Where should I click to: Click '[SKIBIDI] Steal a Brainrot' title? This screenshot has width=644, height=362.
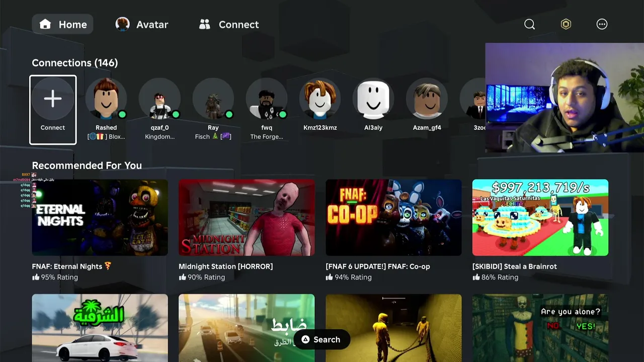[515, 266]
